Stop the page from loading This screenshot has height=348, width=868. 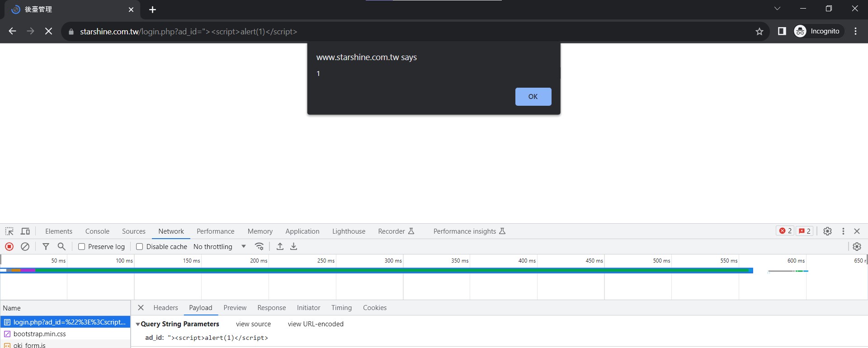(49, 31)
